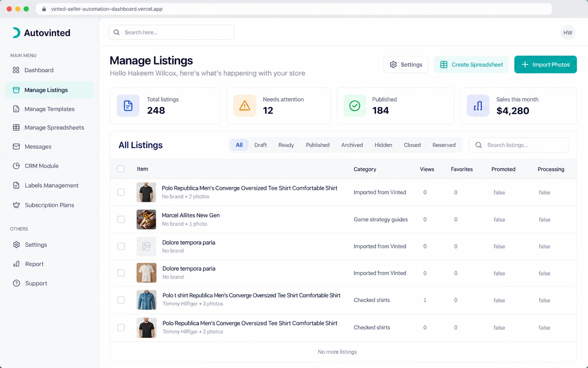Screen dimensions: 588x368
Task: Click the Ready filter tab
Action: pos(286,145)
